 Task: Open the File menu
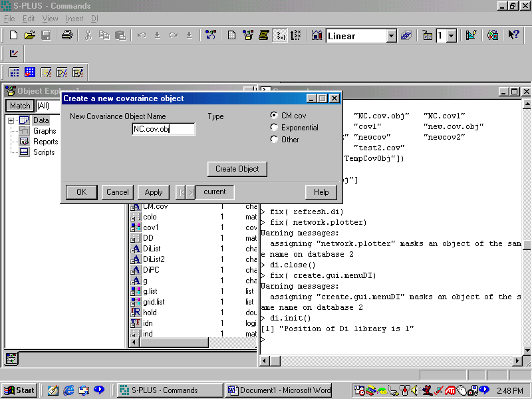(9, 19)
